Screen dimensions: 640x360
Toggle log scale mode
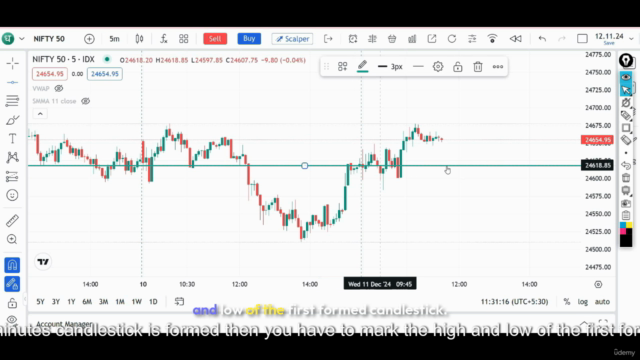coord(582,302)
